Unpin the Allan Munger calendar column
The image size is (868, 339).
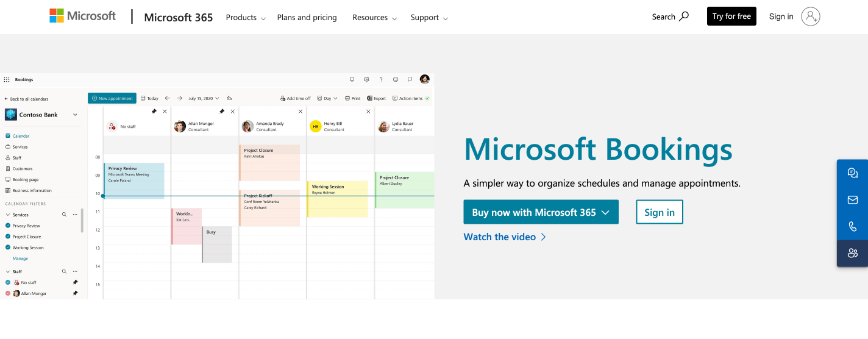point(222,112)
